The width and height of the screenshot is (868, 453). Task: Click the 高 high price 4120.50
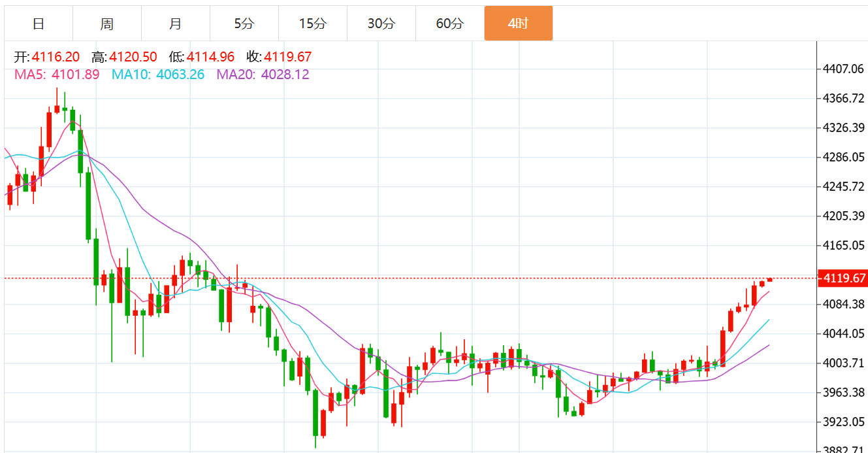point(133,57)
